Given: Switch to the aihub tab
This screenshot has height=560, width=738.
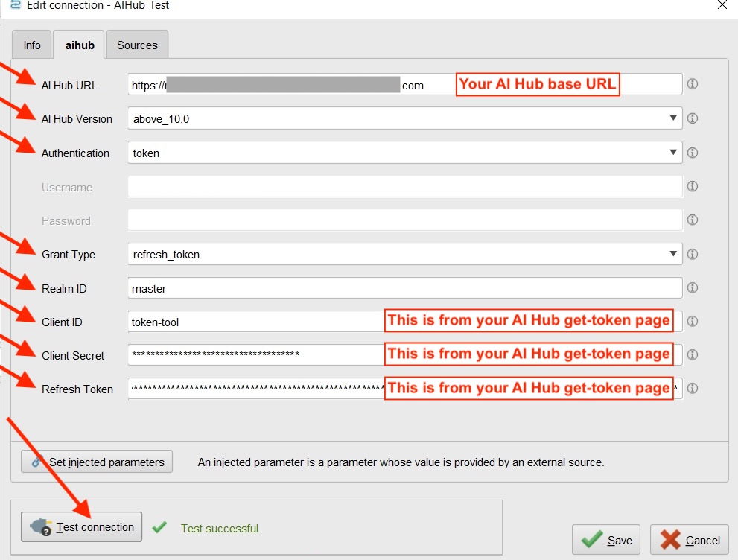Looking at the screenshot, I should [78, 44].
